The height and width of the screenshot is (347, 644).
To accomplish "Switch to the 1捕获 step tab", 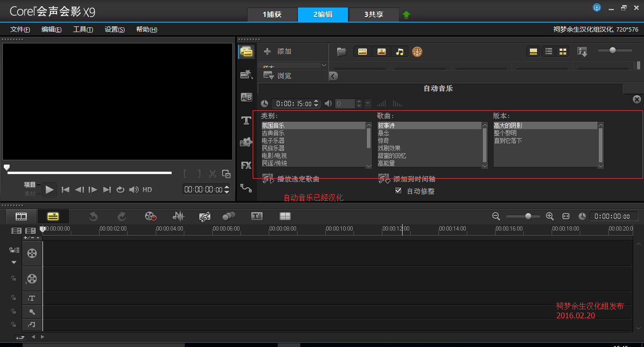I will click(x=272, y=15).
